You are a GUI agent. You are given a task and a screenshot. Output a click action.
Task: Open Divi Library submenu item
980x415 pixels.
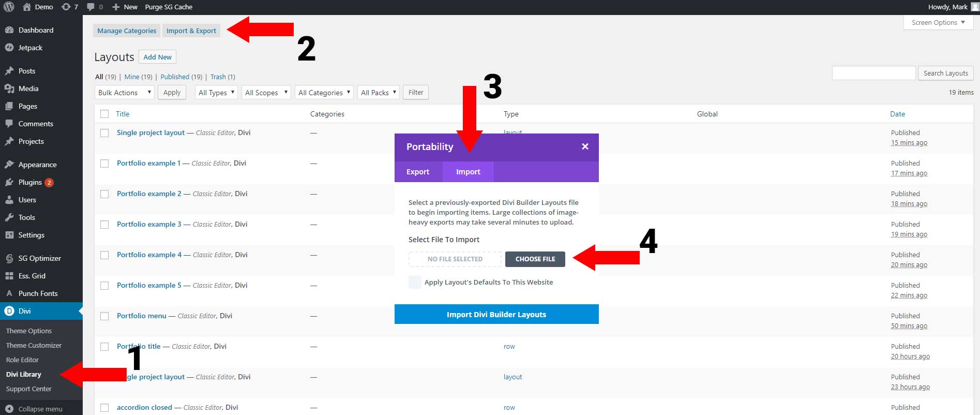pos(24,374)
